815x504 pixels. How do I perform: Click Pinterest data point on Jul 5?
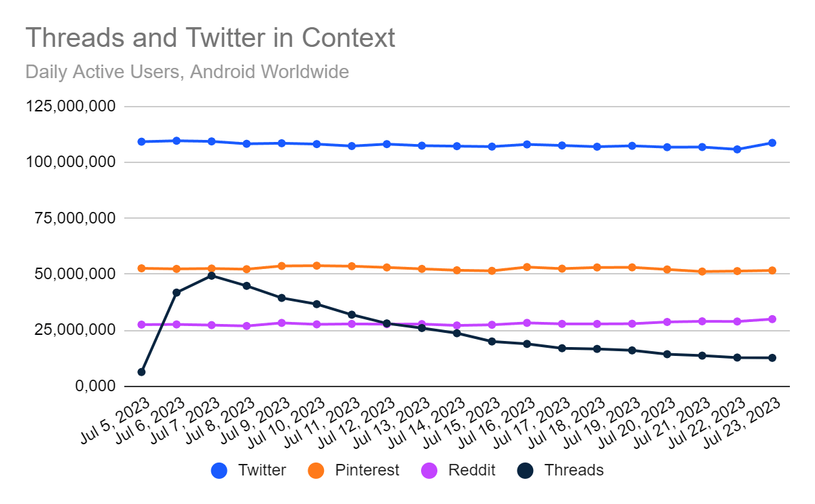141,268
